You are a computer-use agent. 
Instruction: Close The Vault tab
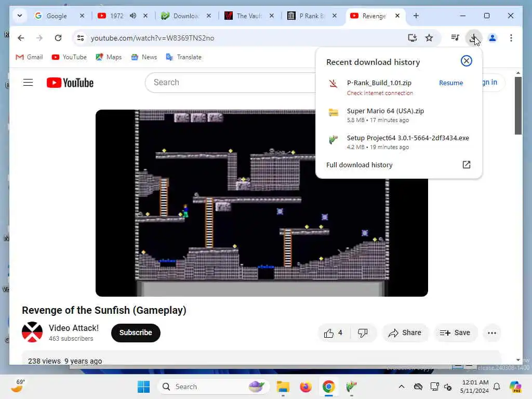point(271,16)
